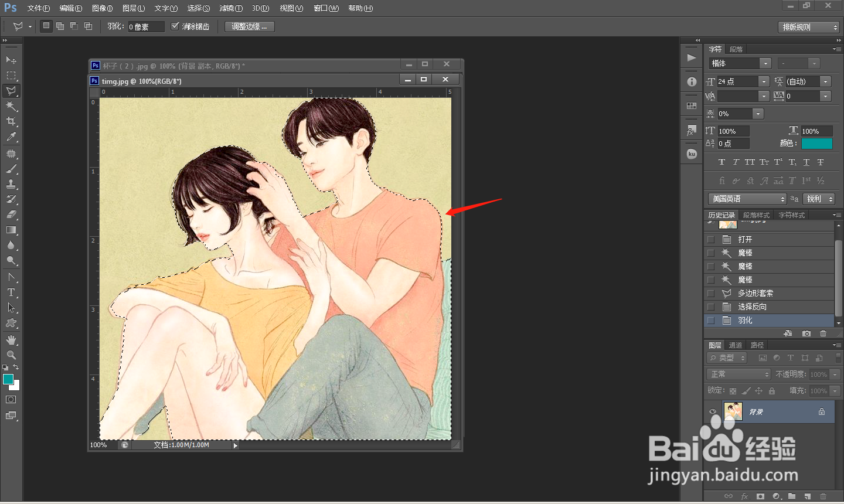Switch to the 段落 tab
Image resolution: width=844 pixels, height=504 pixels.
(x=736, y=49)
